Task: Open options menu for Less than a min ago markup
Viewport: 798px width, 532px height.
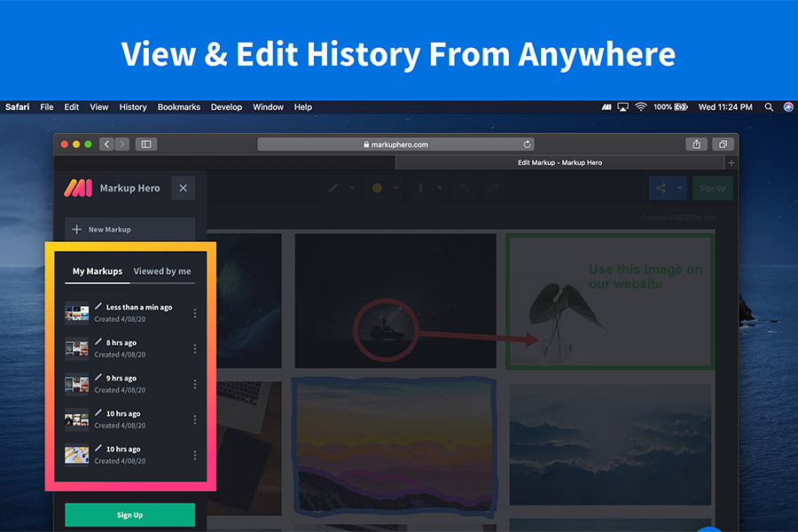Action: tap(195, 313)
